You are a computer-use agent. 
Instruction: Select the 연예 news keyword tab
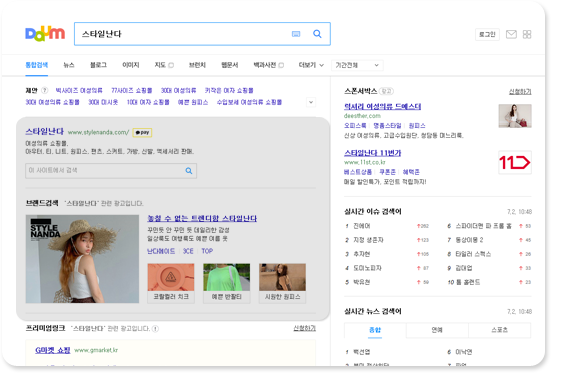click(x=437, y=330)
